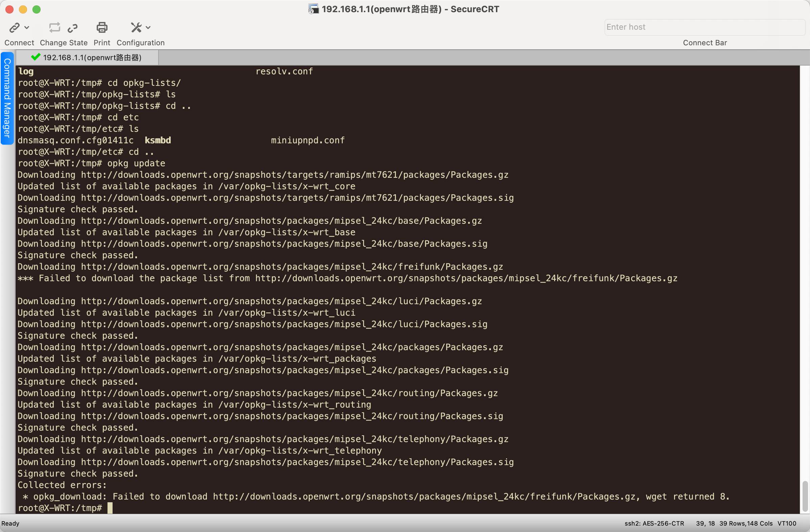Click the Connect label under toolbar
Screen dimensions: 810x532
tap(19, 43)
